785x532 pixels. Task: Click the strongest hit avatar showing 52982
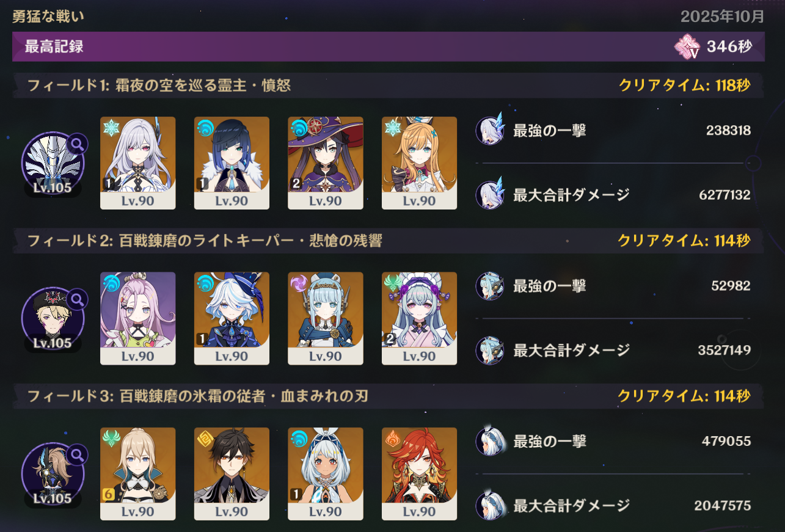click(x=490, y=285)
